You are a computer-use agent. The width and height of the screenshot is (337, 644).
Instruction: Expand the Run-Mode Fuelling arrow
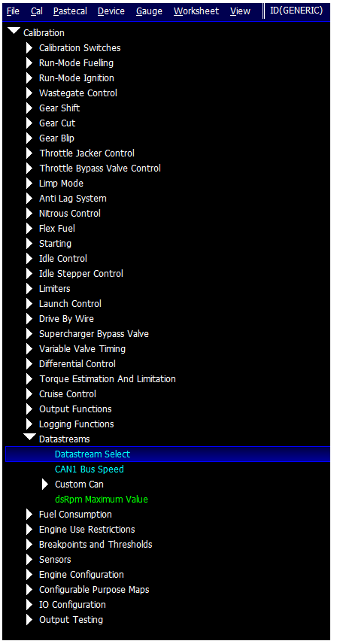[29, 63]
